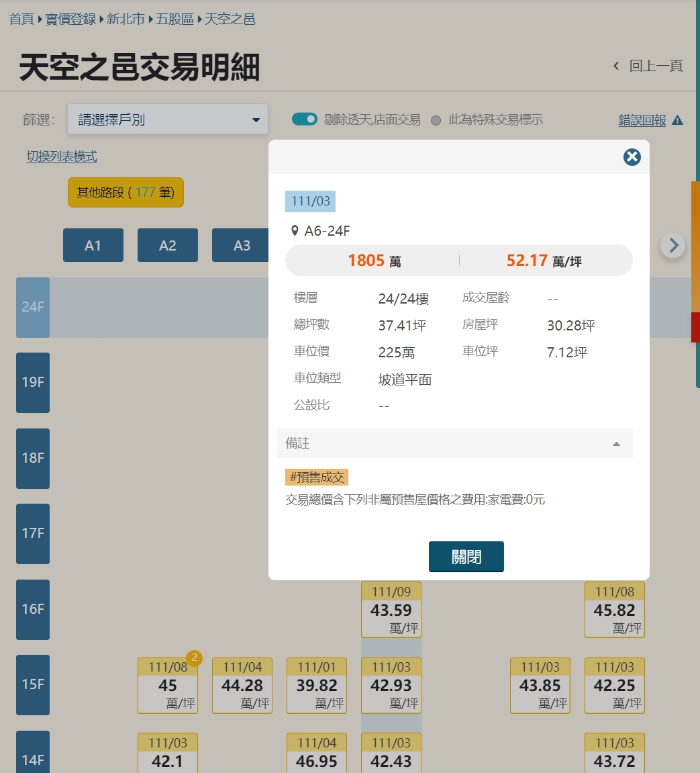Select the A1 building tab
The image size is (700, 773).
[x=93, y=245]
